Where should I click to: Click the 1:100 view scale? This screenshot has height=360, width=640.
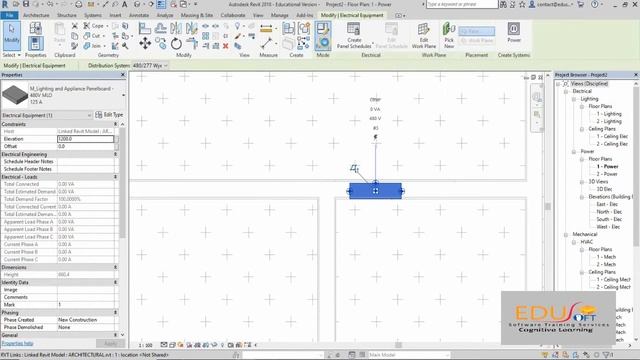point(145,345)
